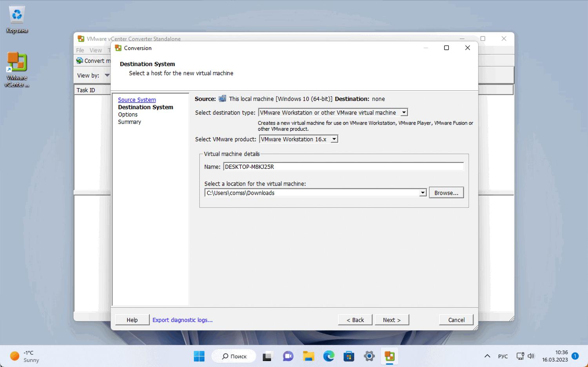Open Task View on the taskbar
Viewport: 588px width, 367px height.
[x=267, y=356]
